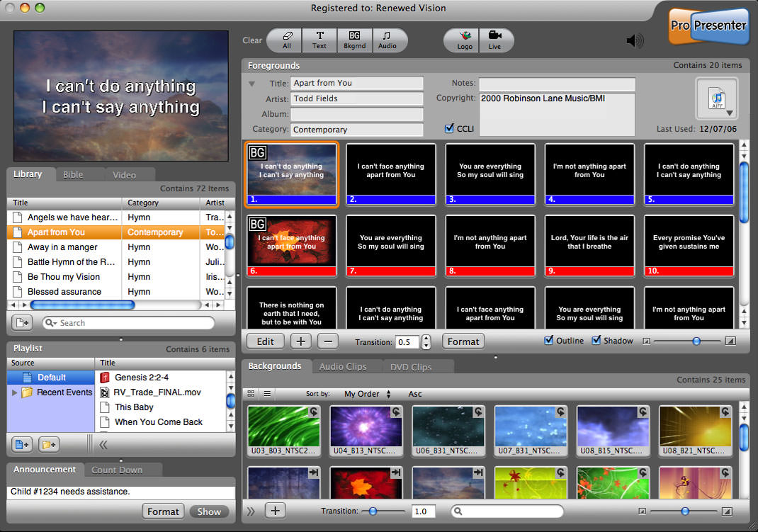This screenshot has width=758, height=532.
Task: Switch backgrounds to grid view
Action: click(251, 394)
